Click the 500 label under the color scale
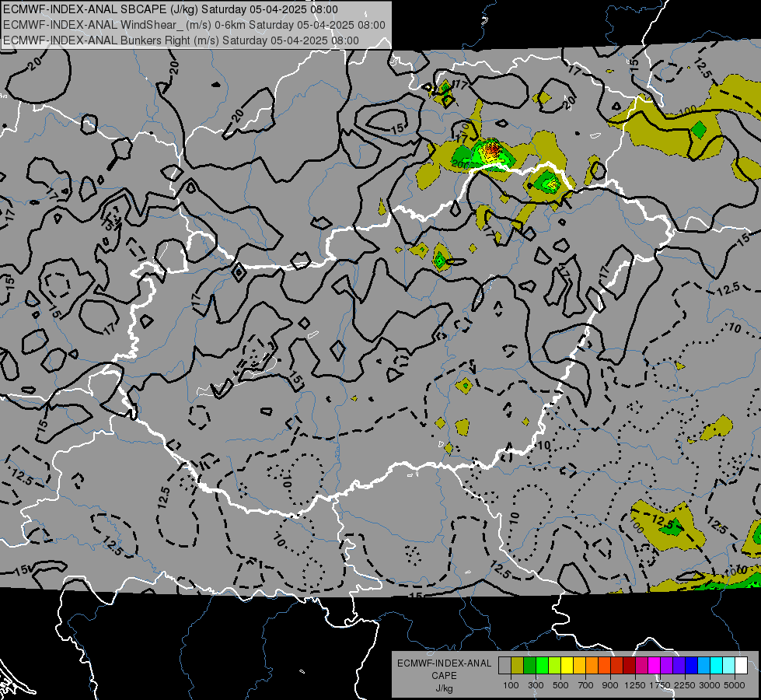The image size is (761, 700). (560, 685)
